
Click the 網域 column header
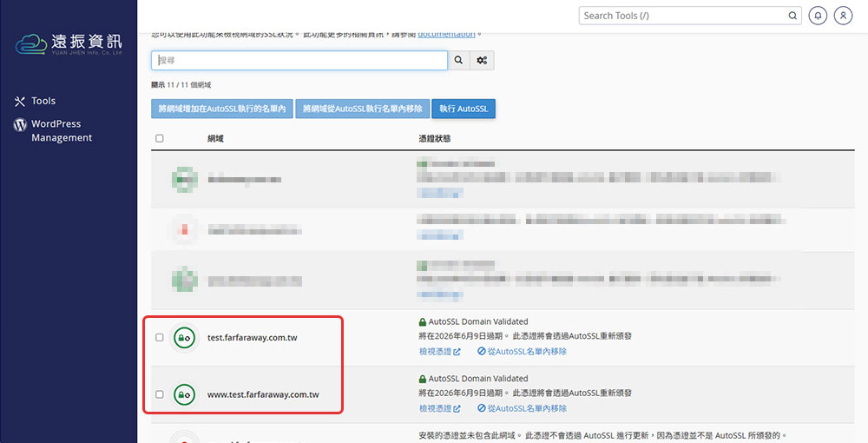click(215, 138)
